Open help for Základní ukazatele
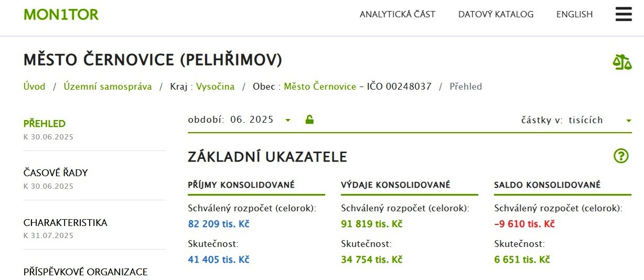 tap(621, 156)
